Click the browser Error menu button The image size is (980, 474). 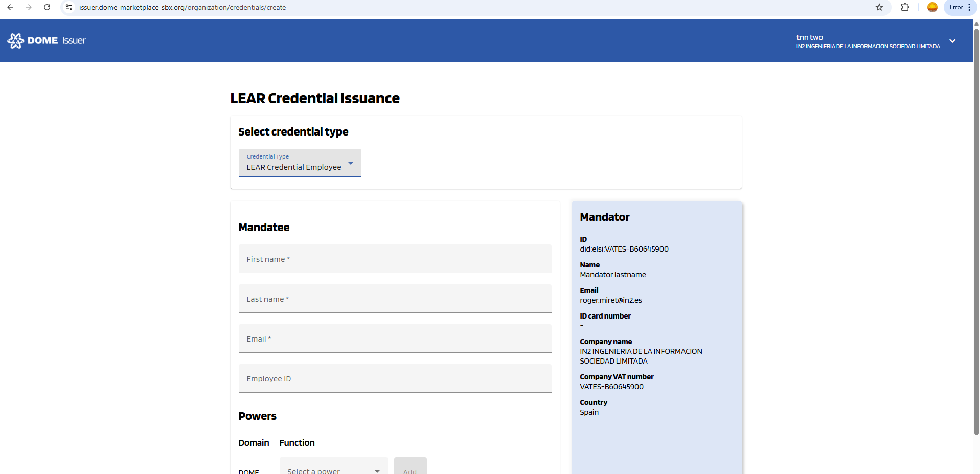(x=960, y=7)
